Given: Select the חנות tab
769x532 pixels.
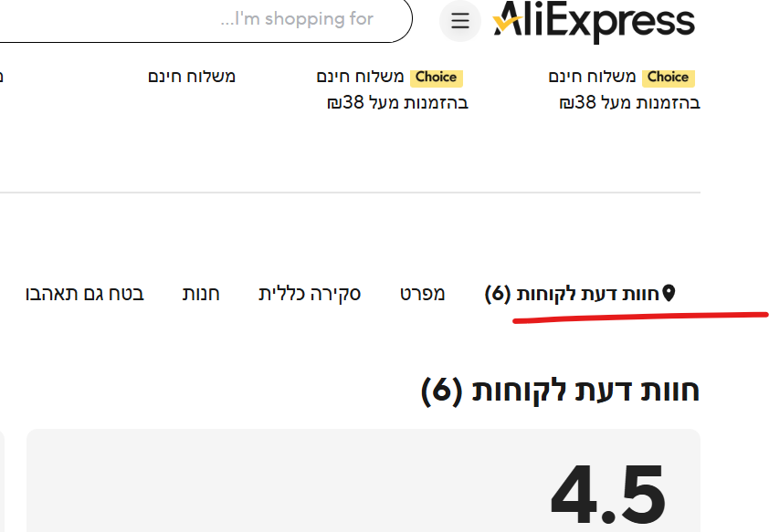Looking at the screenshot, I should (x=201, y=294).
